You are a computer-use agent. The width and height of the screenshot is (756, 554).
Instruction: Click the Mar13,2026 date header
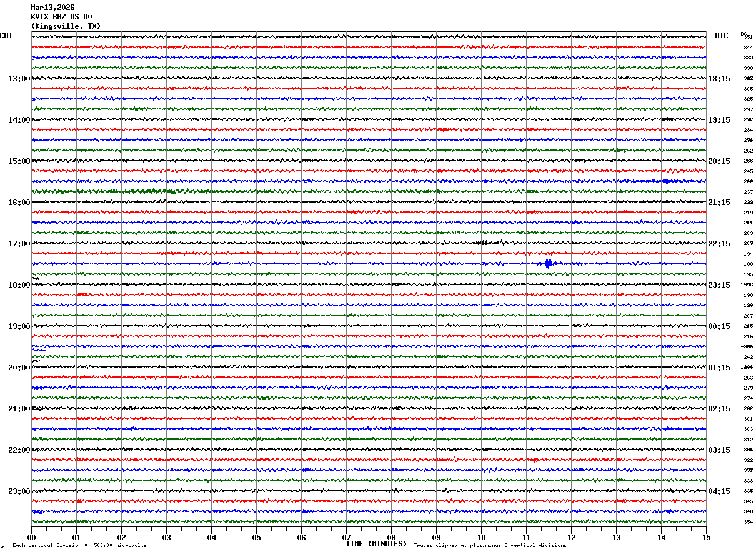[52, 8]
